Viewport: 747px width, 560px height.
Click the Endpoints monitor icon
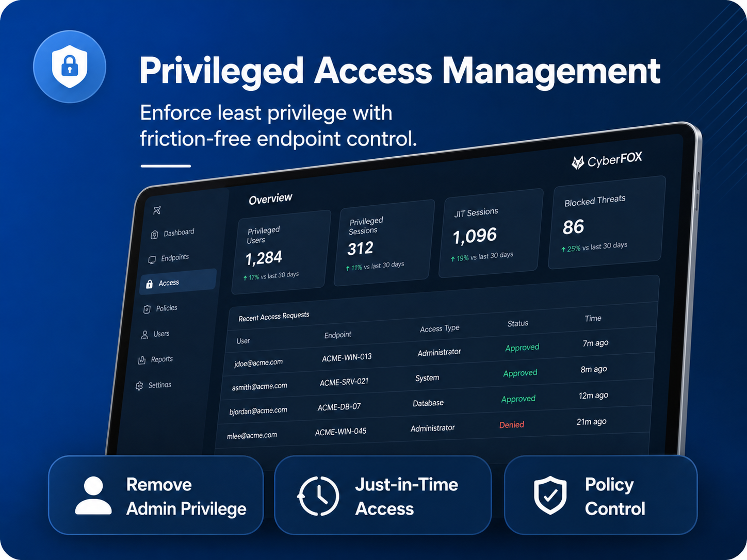tap(152, 260)
